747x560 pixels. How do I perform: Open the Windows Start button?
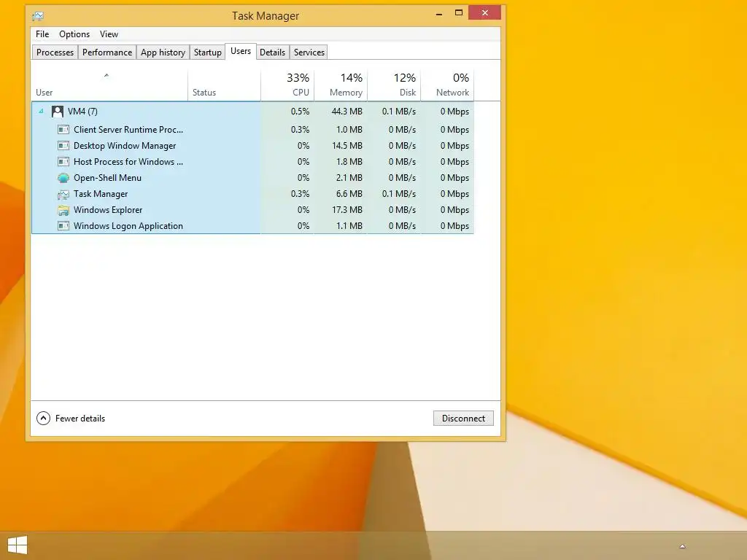coord(18,545)
